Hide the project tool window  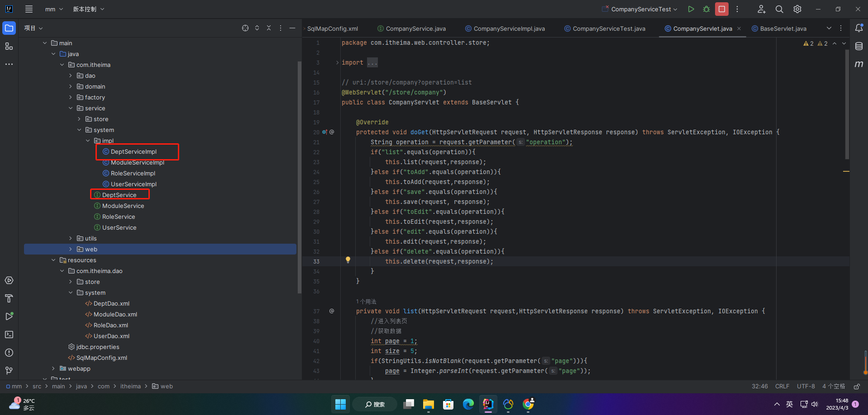point(292,28)
